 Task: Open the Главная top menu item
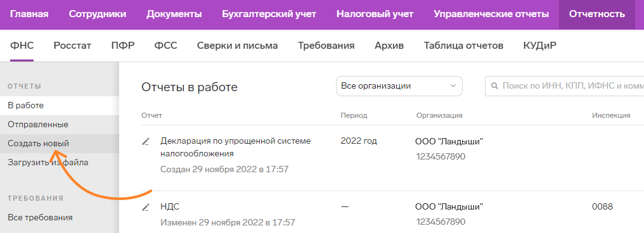[29, 15]
